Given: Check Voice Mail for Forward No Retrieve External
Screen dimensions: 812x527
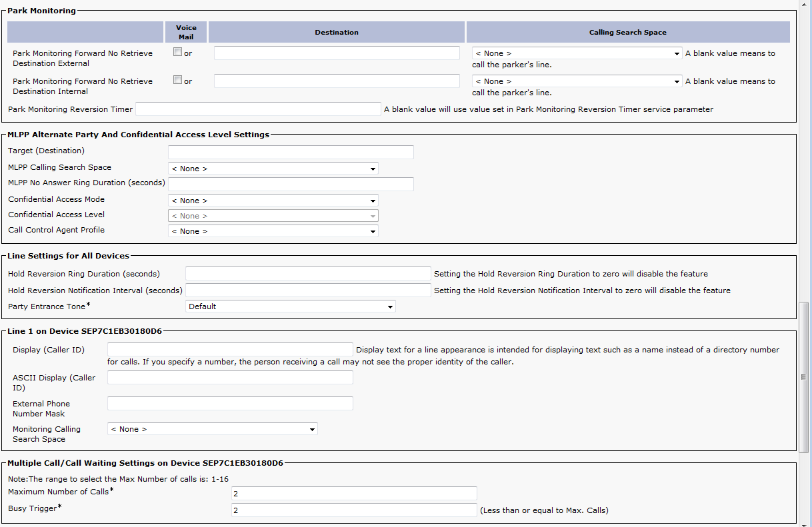Looking at the screenshot, I should tap(177, 53).
